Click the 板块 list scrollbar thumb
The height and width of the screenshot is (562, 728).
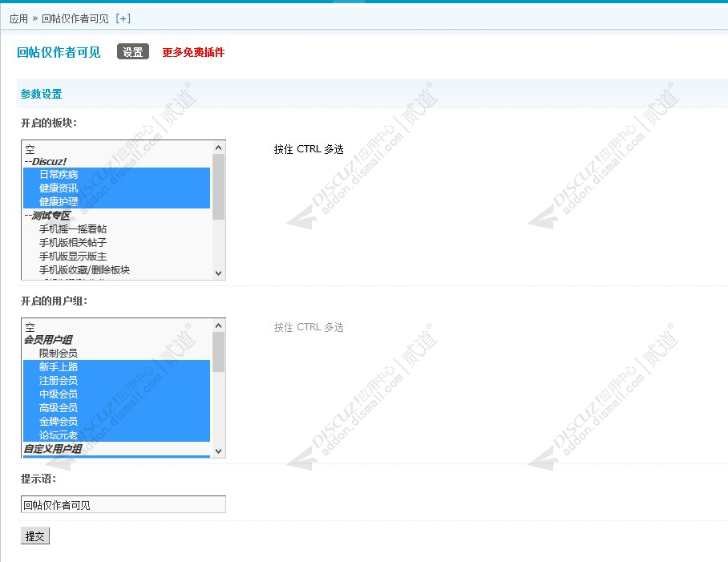pyautogui.click(x=219, y=187)
